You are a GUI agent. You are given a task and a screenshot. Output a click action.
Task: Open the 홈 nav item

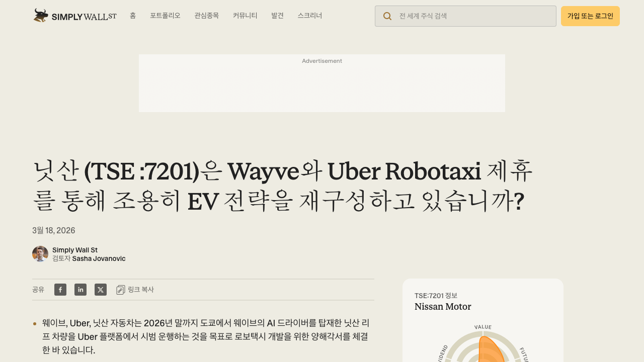pos(133,16)
